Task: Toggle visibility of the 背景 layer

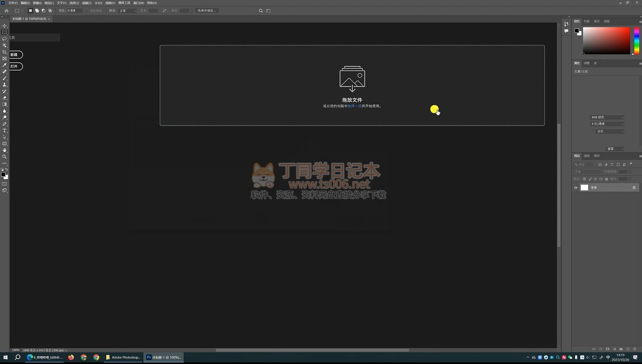Action: [576, 188]
